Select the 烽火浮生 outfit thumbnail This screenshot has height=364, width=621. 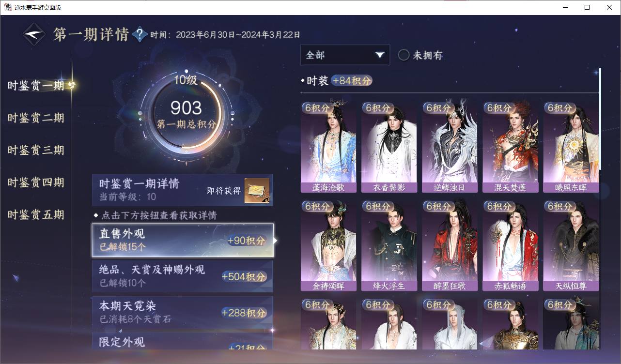point(389,246)
